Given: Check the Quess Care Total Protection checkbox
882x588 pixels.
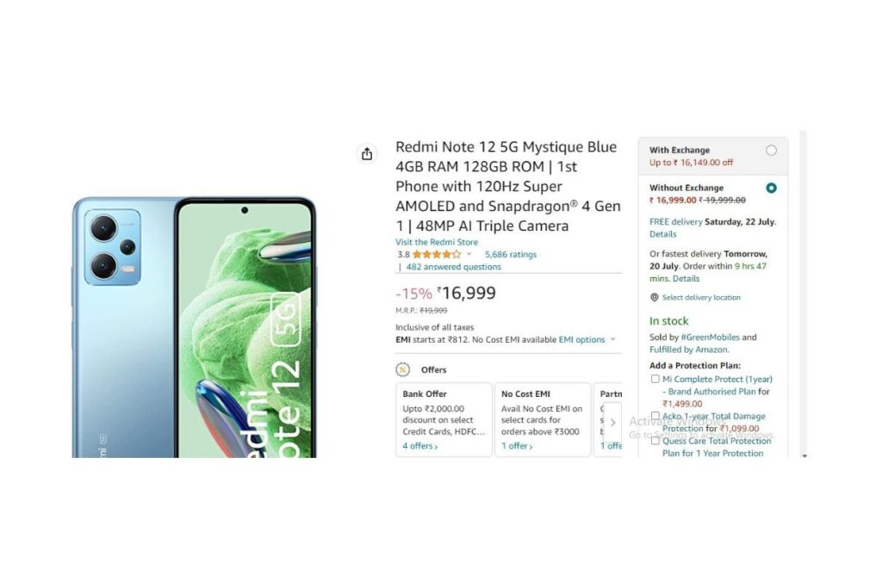Looking at the screenshot, I should pos(655,441).
